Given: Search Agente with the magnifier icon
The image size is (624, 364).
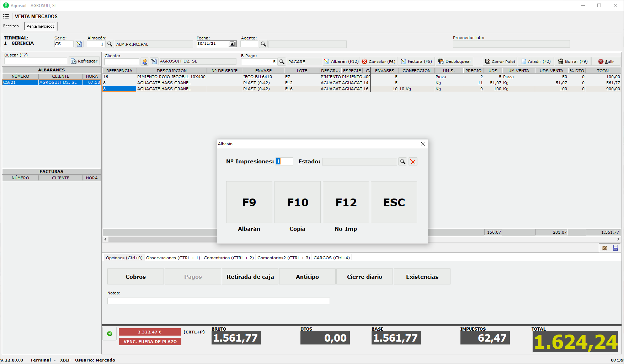Looking at the screenshot, I should click(x=263, y=44).
